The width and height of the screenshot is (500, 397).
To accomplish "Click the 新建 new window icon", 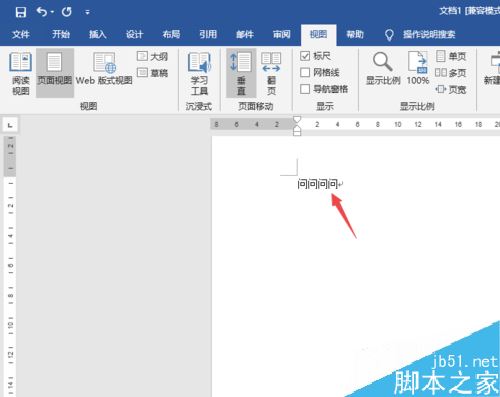I will pos(493,69).
